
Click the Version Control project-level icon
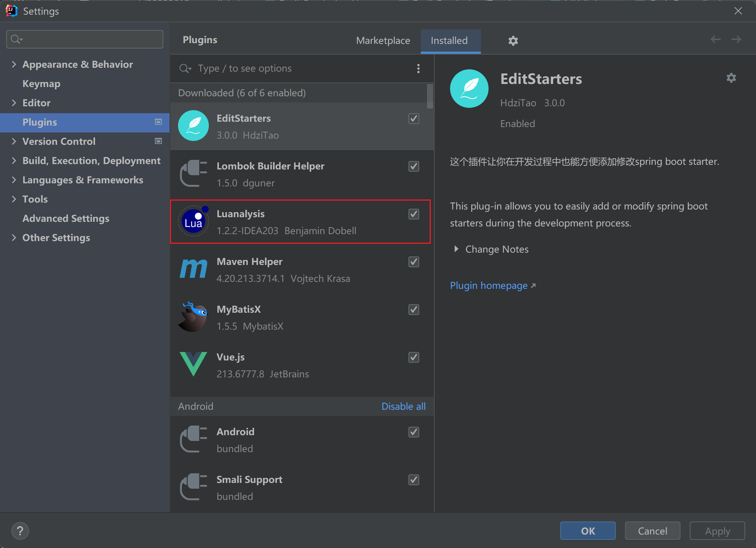point(158,141)
